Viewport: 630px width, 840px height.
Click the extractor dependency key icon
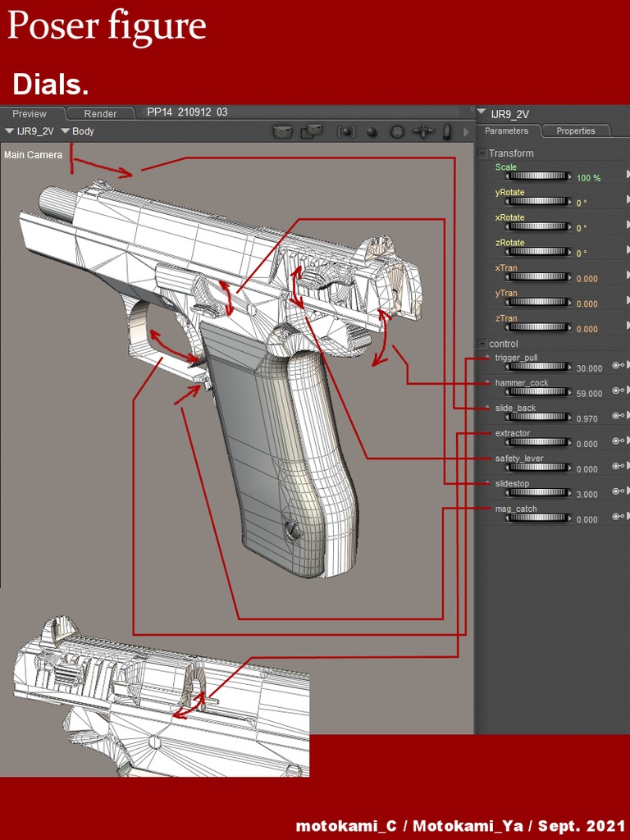click(617, 441)
